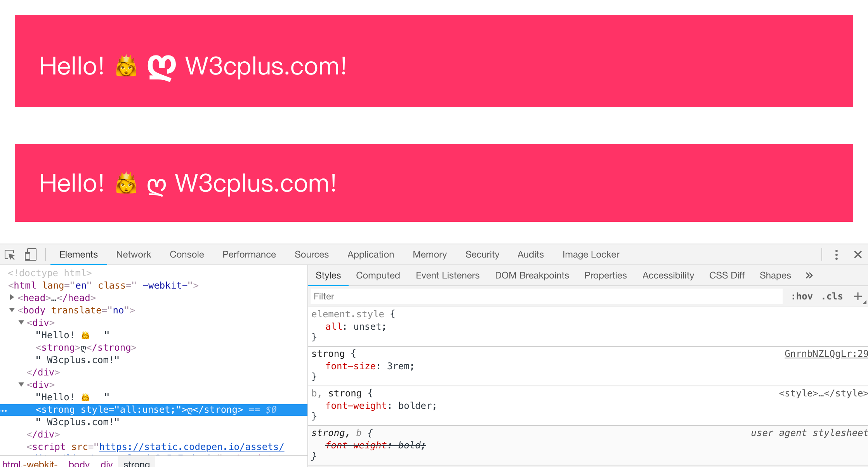Collapse the second div node
Image resolution: width=868 pixels, height=467 pixels.
click(x=21, y=384)
